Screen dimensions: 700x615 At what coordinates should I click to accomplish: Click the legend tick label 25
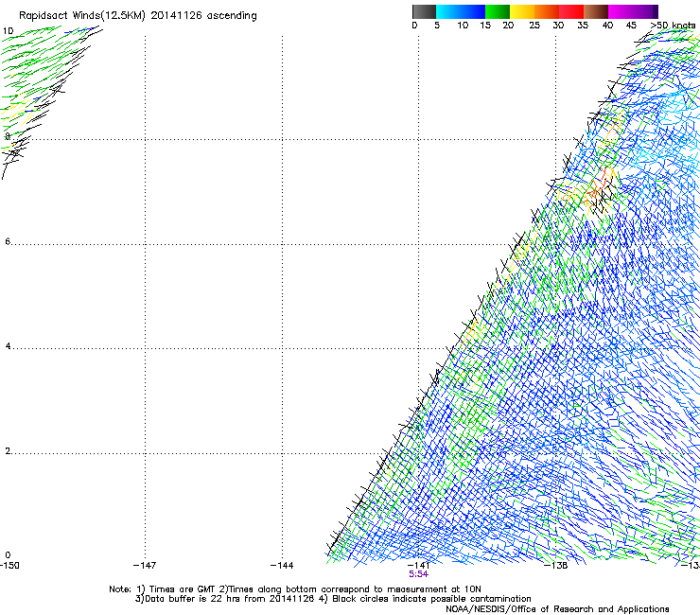pyautogui.click(x=534, y=26)
